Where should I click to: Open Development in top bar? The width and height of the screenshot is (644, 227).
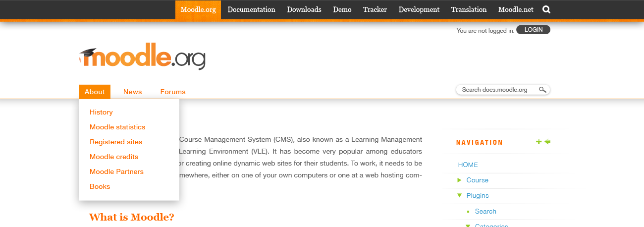419,9
